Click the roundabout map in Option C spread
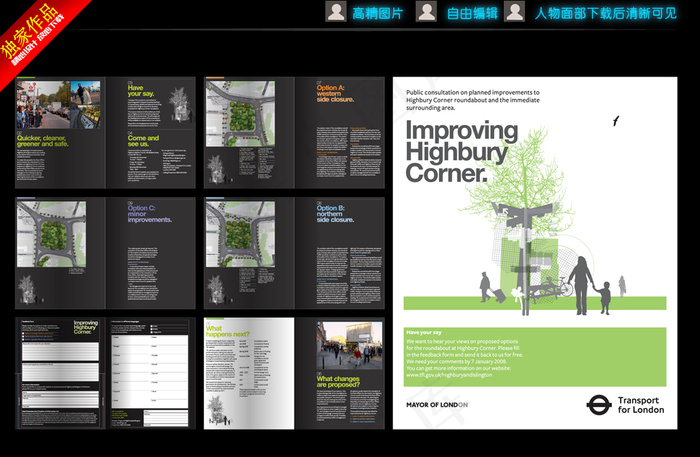This screenshot has width=700, height=457. [x=51, y=234]
